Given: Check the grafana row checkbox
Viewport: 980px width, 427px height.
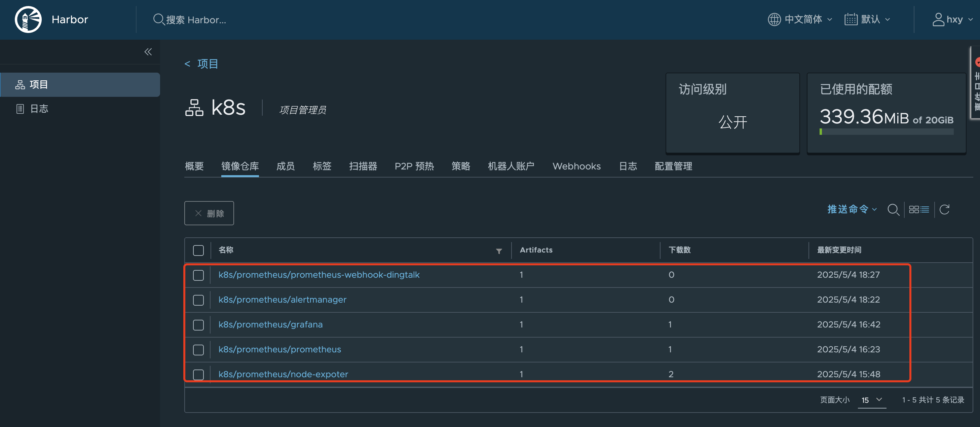Looking at the screenshot, I should [x=198, y=325].
